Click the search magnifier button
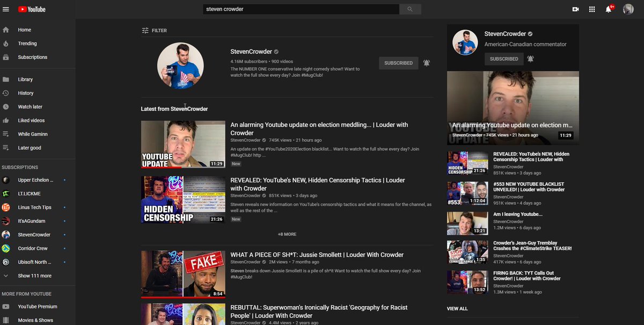The image size is (644, 325). click(x=410, y=9)
